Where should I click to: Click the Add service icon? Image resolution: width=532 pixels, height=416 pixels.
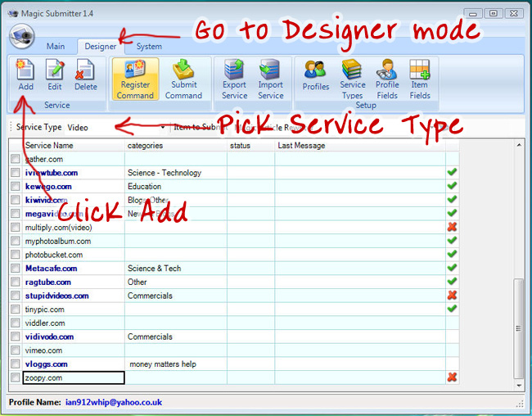pos(25,75)
